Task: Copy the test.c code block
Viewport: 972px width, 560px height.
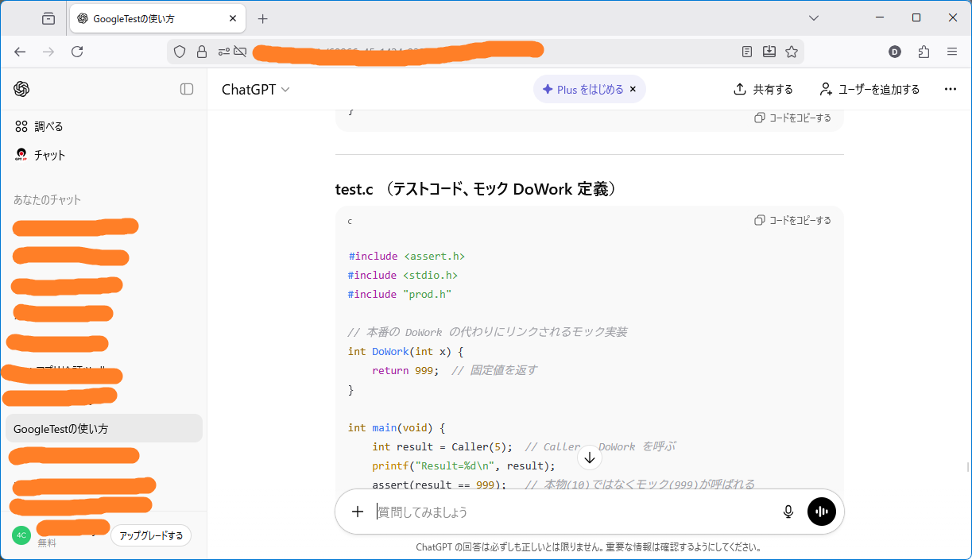Action: click(792, 220)
